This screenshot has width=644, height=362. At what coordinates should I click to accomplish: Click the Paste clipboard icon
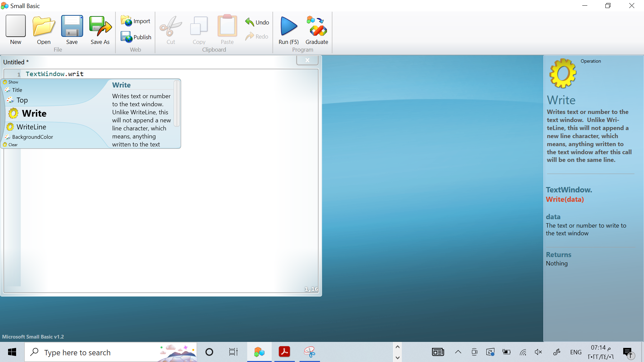click(x=227, y=29)
